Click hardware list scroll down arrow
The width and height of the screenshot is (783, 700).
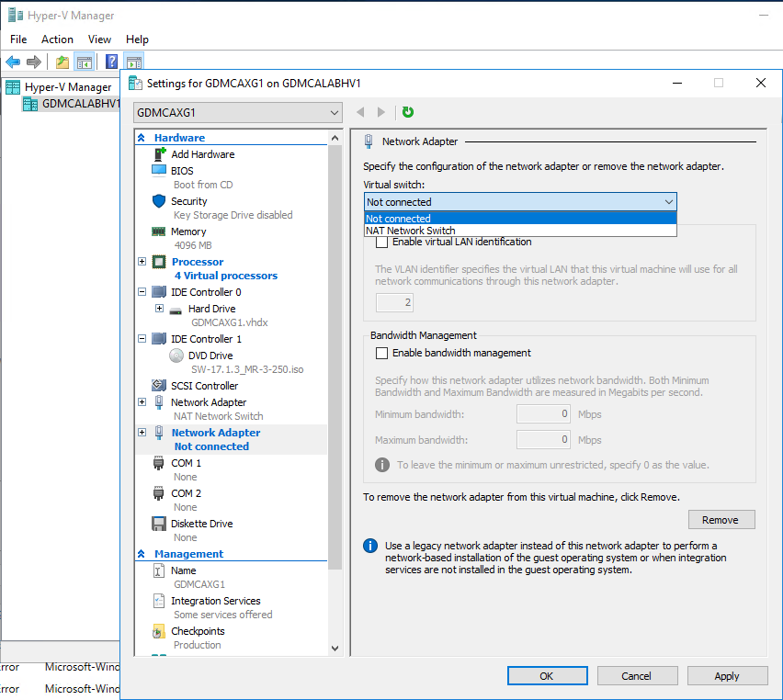pyautogui.click(x=335, y=648)
